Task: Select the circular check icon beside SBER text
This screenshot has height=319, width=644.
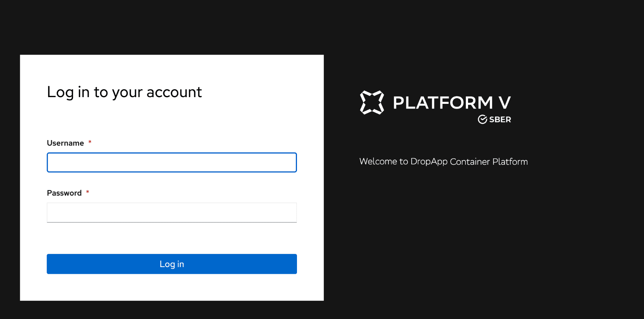Action: click(483, 119)
